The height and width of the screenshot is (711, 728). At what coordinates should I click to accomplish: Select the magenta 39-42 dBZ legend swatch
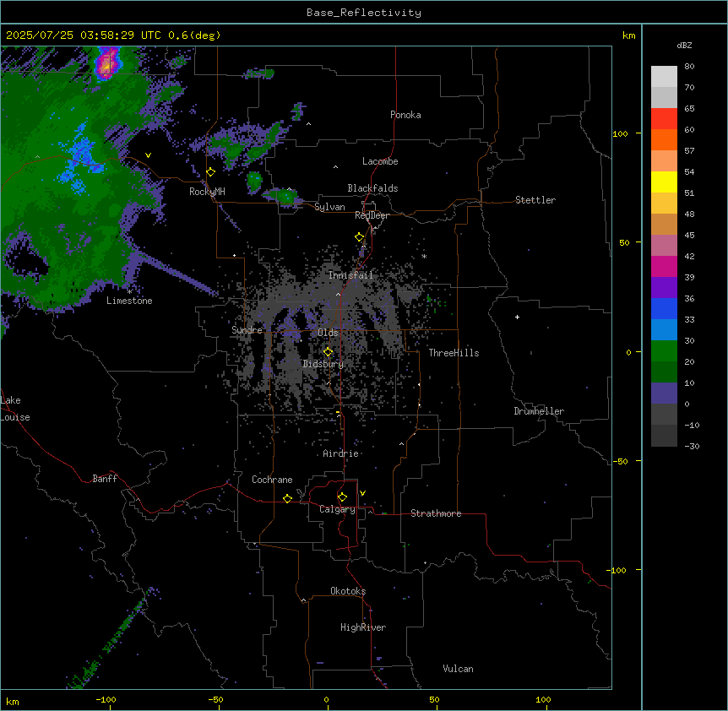664,266
